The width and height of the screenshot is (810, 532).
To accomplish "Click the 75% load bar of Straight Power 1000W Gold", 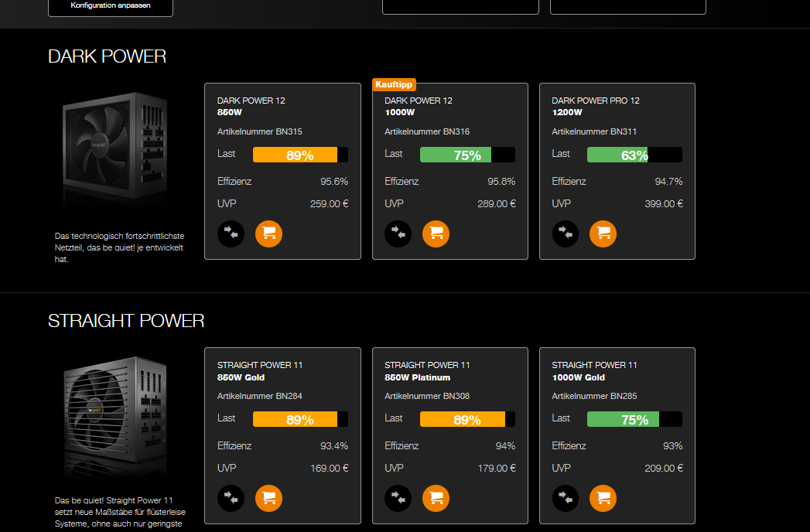I will pyautogui.click(x=634, y=419).
